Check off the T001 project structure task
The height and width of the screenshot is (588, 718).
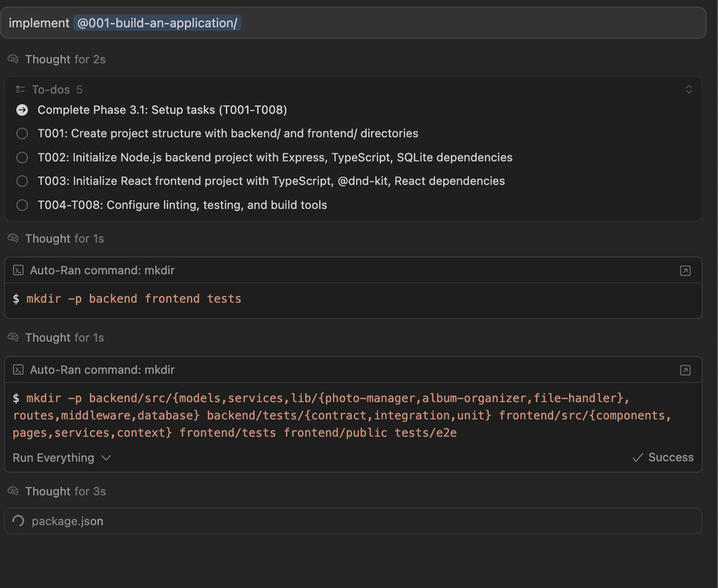[22, 134]
